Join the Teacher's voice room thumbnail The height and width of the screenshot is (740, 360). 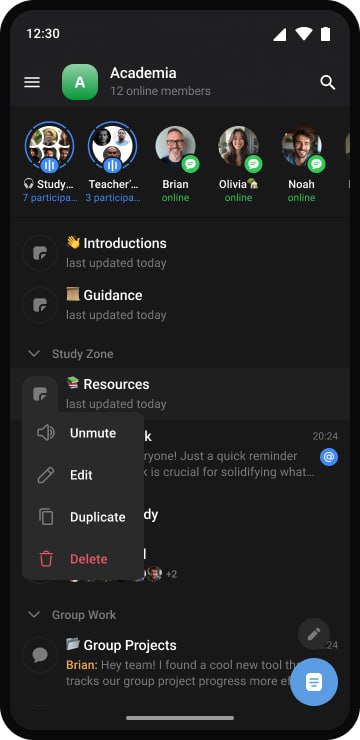click(112, 146)
